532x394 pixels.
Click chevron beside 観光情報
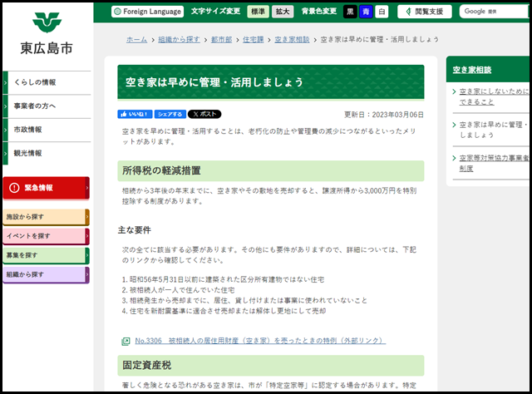pyautogui.click(x=6, y=154)
